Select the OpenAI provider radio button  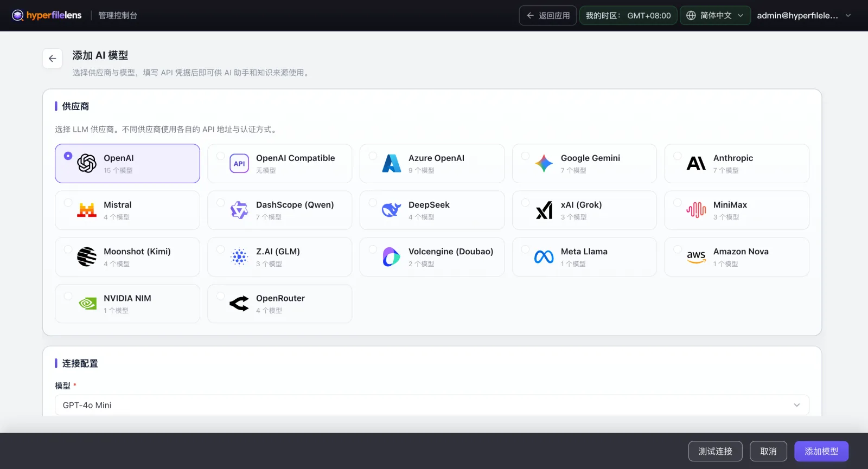pos(68,156)
